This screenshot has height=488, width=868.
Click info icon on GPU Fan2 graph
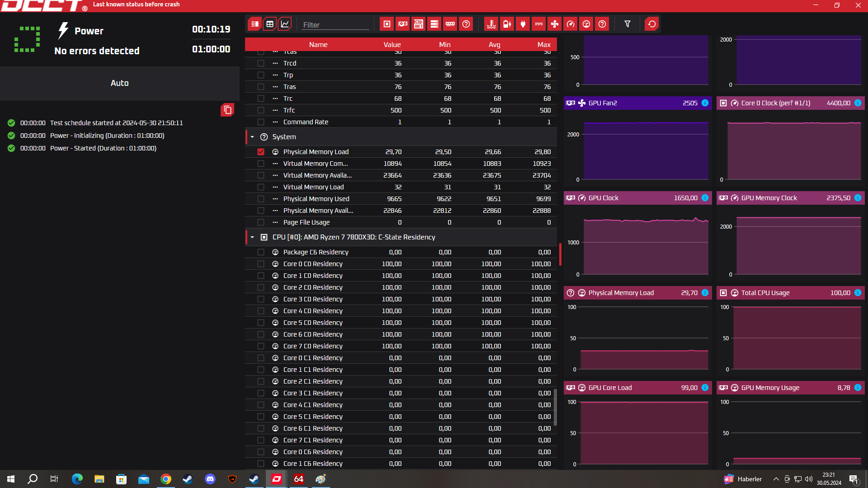705,103
